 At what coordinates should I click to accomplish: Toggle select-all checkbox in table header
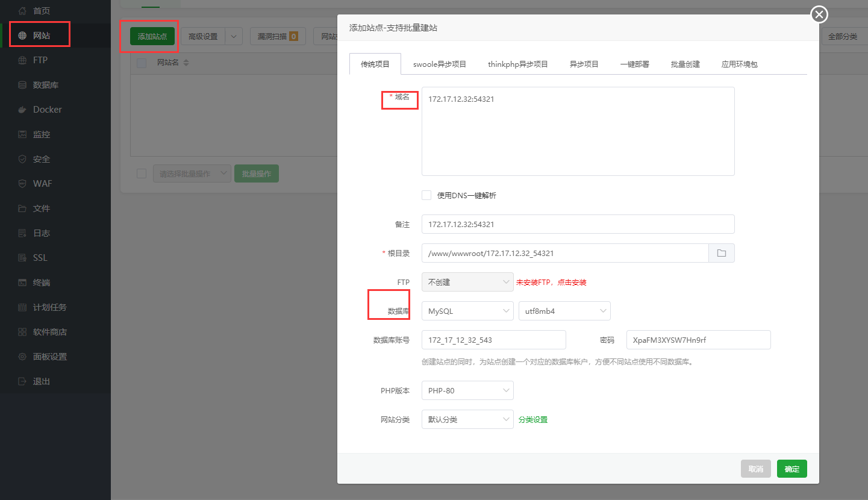pos(142,63)
